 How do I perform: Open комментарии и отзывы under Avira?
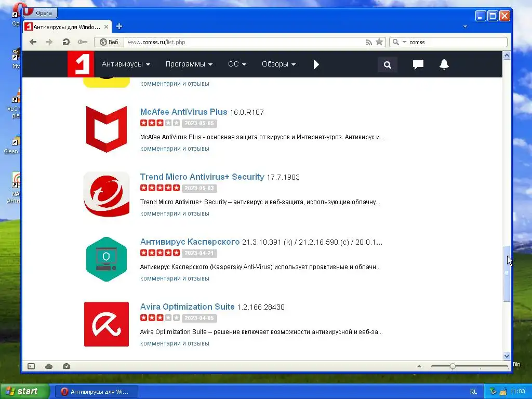[x=175, y=343]
